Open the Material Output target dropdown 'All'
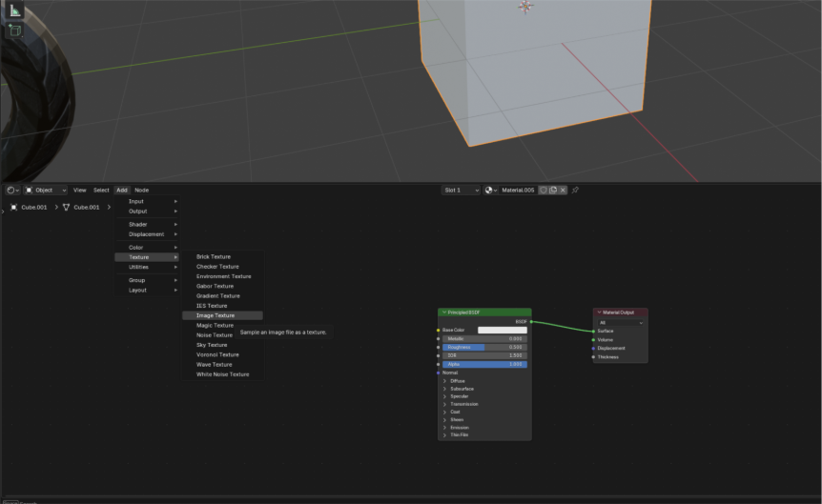This screenshot has height=504, width=822. 621,322
